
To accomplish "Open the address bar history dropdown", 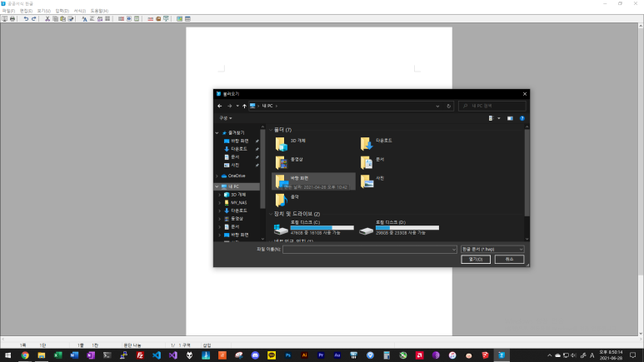I will pyautogui.click(x=437, y=106).
